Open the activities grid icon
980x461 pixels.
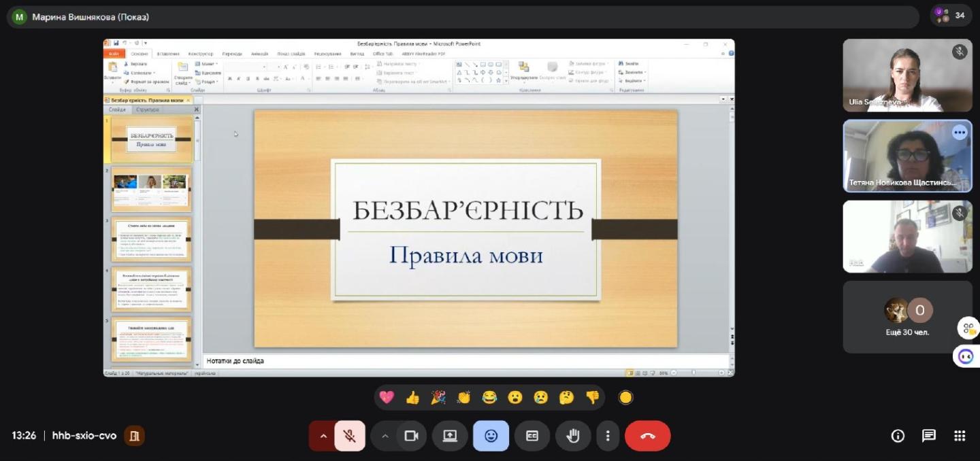(960, 436)
